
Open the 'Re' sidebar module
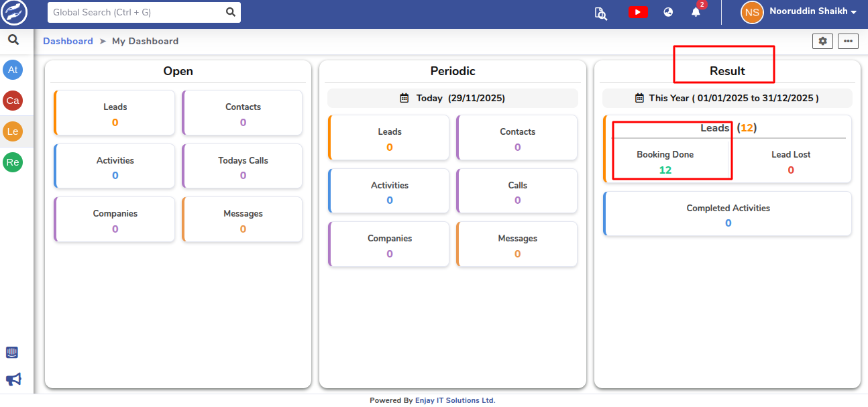coord(13,162)
